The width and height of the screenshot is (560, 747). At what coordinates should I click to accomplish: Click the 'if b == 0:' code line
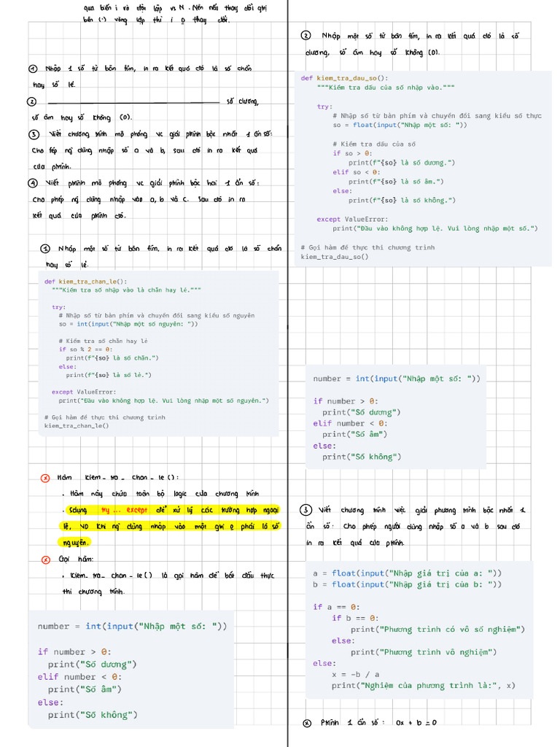click(x=355, y=618)
